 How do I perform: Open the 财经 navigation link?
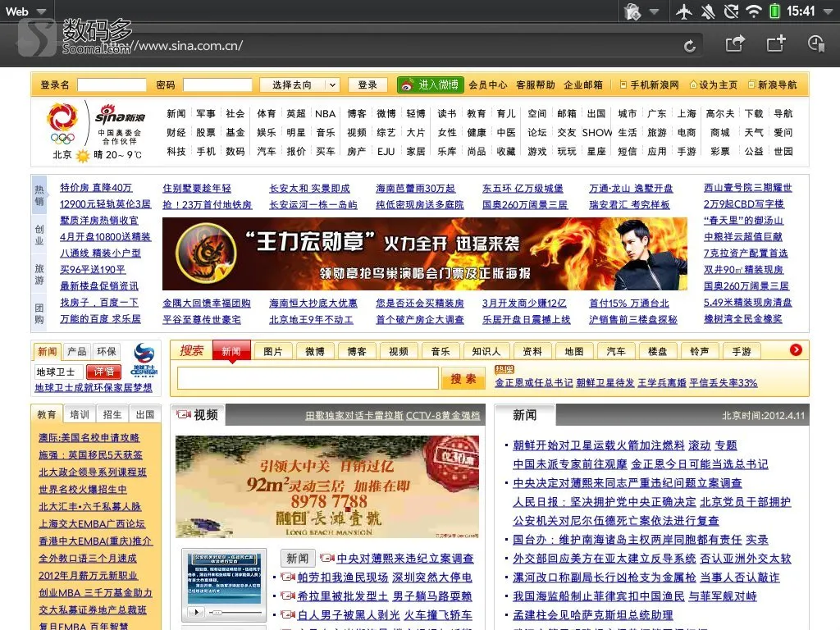[x=176, y=132]
